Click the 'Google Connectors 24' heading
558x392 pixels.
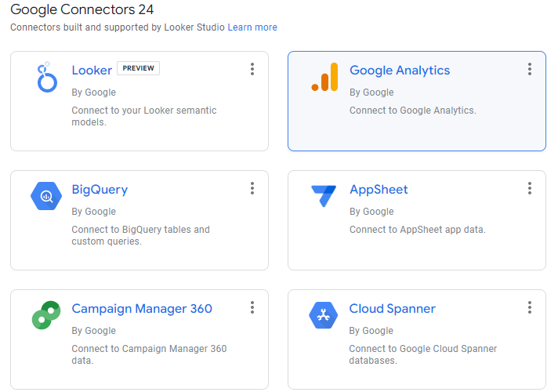pos(82,9)
